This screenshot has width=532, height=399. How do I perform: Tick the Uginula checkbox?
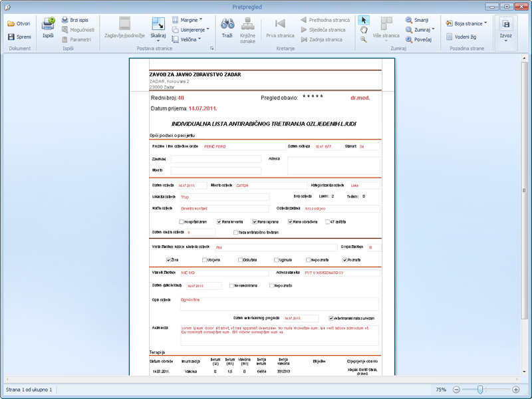point(276,260)
